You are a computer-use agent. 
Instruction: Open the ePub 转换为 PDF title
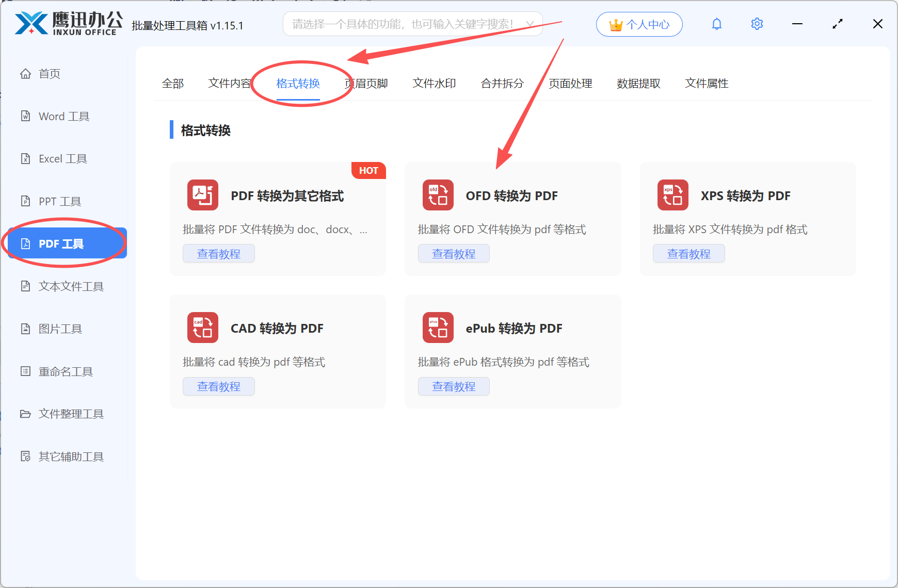click(x=514, y=329)
